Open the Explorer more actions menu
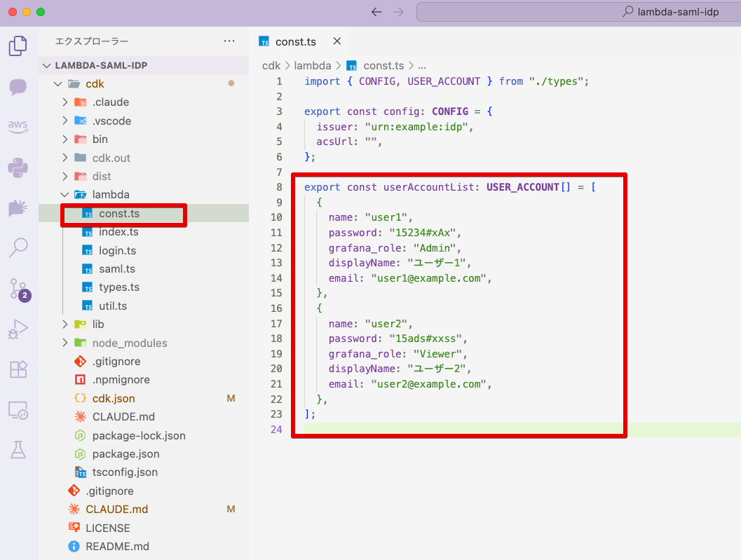The image size is (741, 560). coord(229,41)
